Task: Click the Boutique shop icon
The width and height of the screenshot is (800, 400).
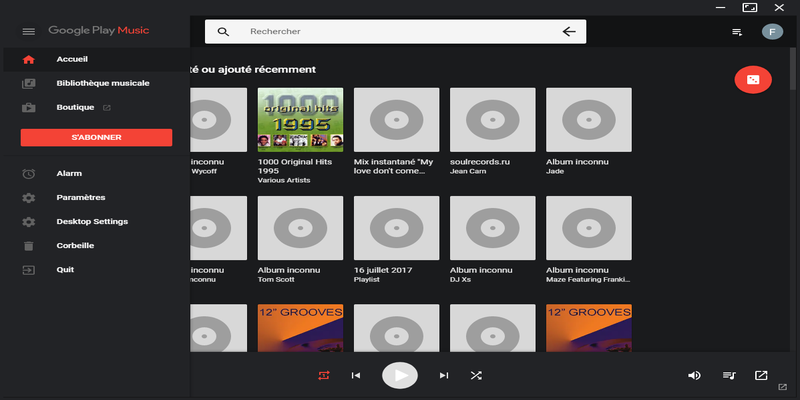Action: tap(29, 108)
